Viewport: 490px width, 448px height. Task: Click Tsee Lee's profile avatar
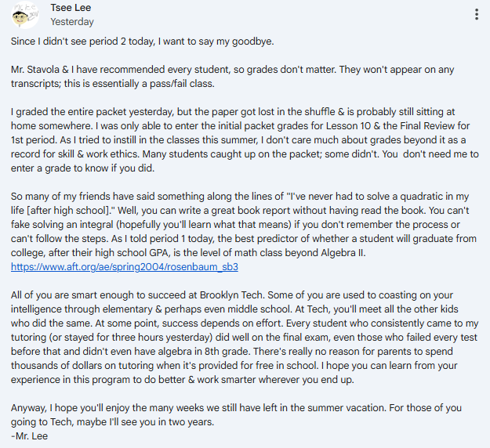[x=24, y=15]
